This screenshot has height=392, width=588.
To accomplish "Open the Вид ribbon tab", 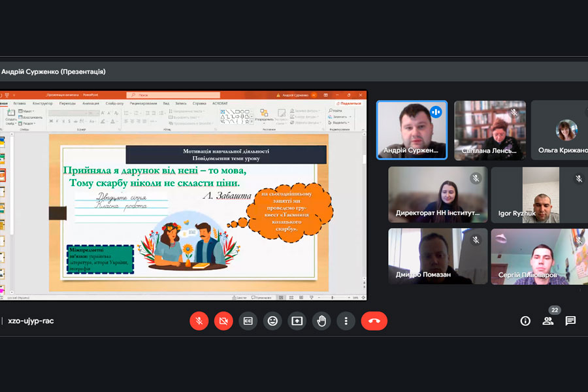I will [x=166, y=103].
